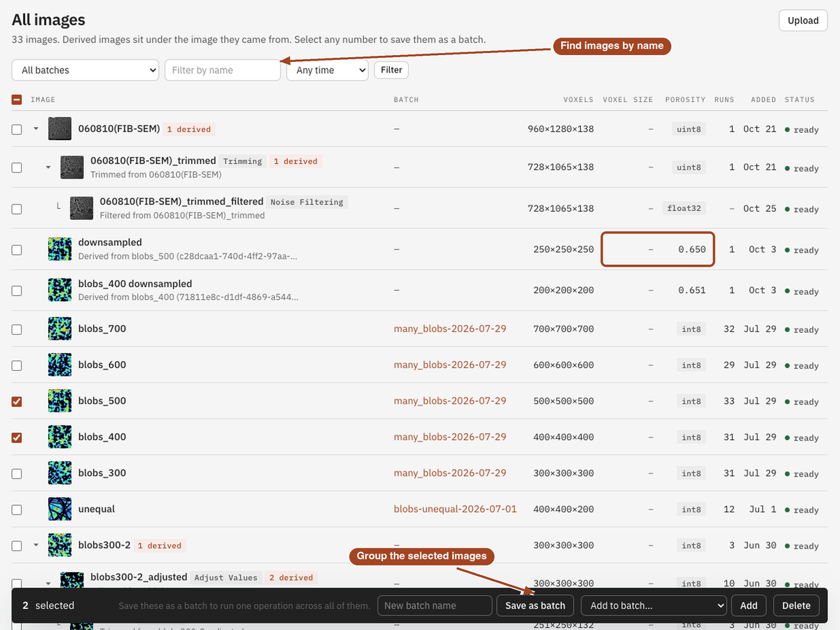
Task: Check the blobs_600 checkbox
Action: (x=17, y=365)
